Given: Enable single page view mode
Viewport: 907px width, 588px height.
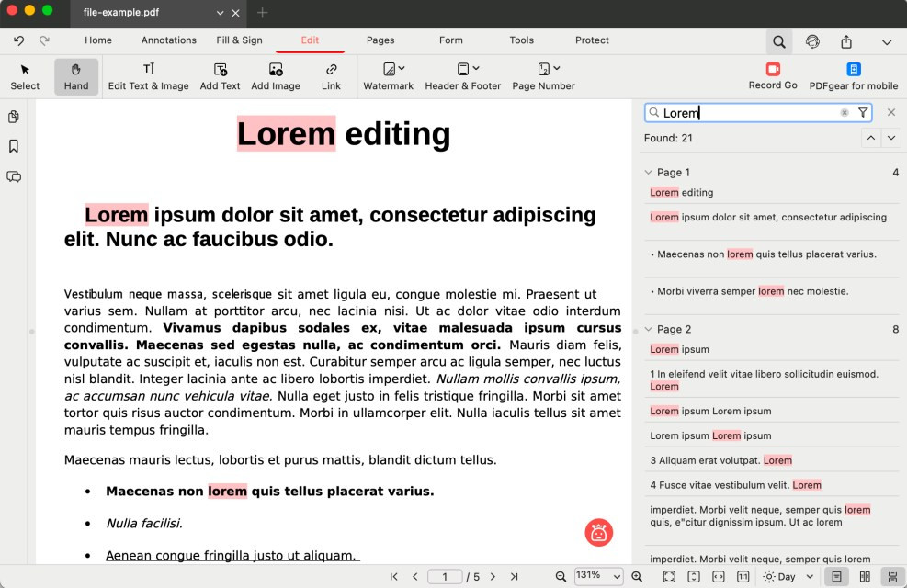Looking at the screenshot, I should (836, 577).
